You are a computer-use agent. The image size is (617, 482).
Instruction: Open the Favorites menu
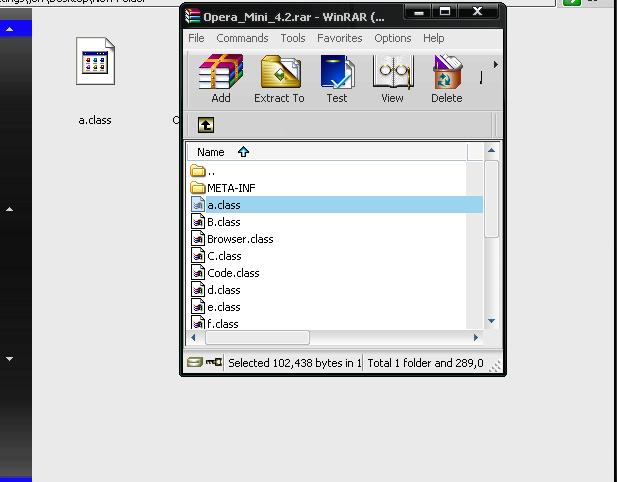pyautogui.click(x=340, y=38)
